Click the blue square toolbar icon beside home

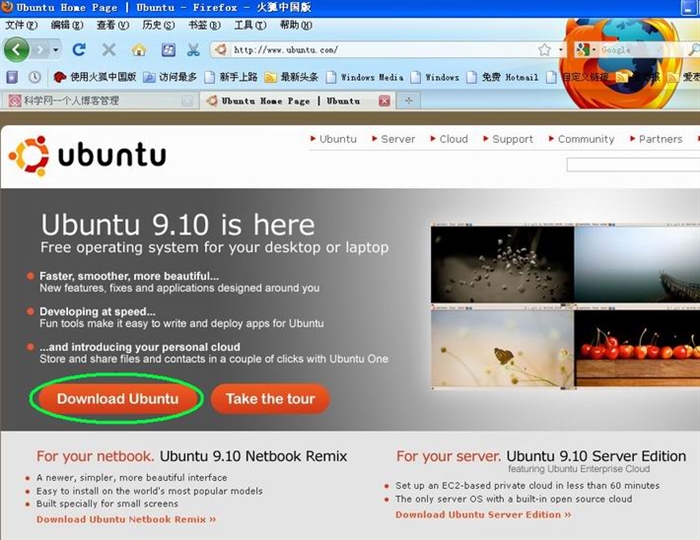(x=168, y=50)
